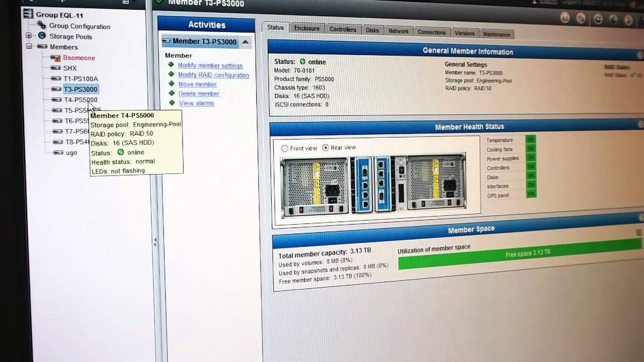Select the Rear view radio button

[326, 147]
